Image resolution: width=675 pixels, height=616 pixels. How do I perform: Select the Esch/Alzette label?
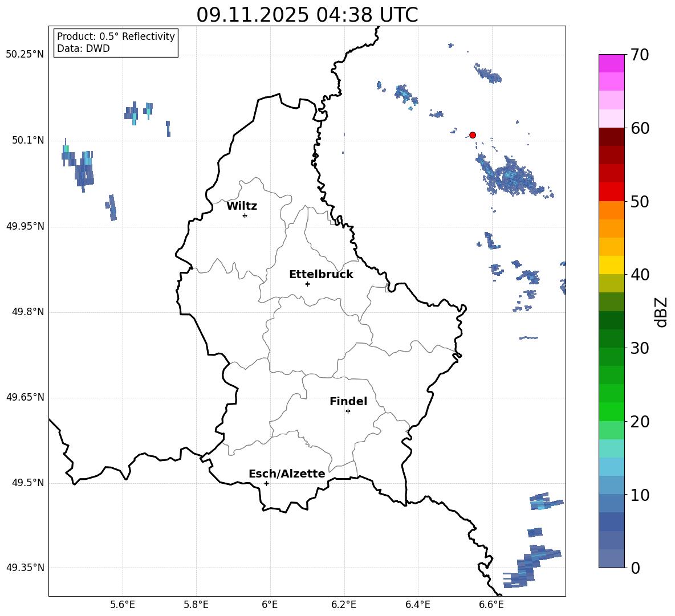[x=287, y=474]
